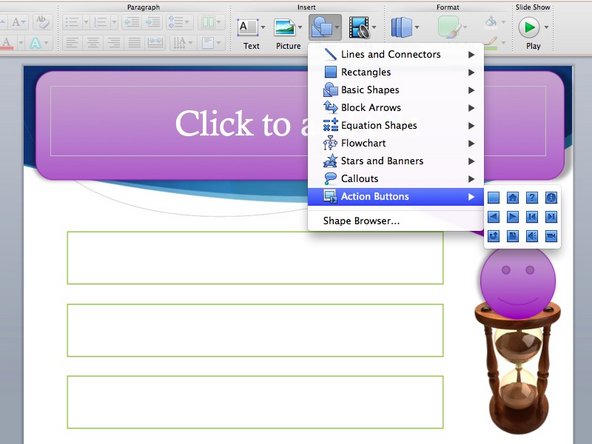Toggle Align Text Right
Screen dimensions: 592x444
(x=113, y=43)
